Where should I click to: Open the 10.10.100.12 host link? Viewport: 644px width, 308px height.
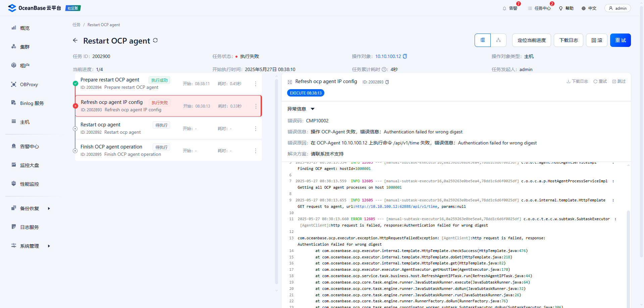coord(388,56)
